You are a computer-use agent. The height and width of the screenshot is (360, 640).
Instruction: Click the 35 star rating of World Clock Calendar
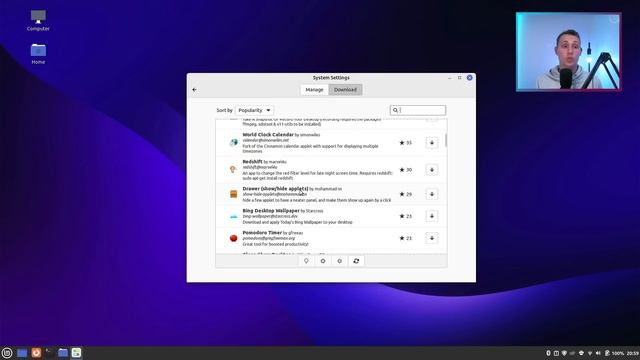click(405, 143)
